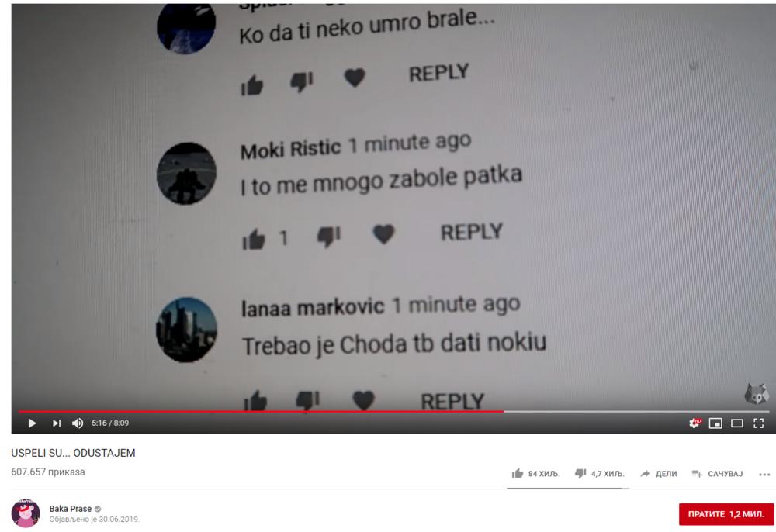Open the Baka Prase channel name link

point(71,509)
